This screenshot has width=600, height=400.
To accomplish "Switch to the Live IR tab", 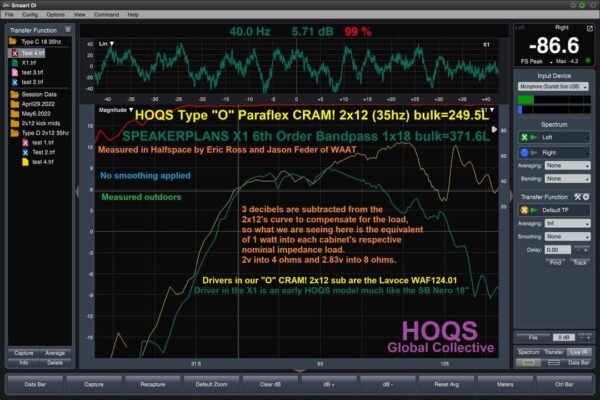I will 579,352.
